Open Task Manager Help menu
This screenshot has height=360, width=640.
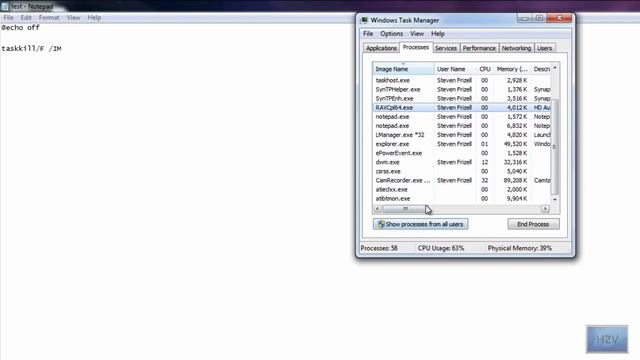point(438,34)
